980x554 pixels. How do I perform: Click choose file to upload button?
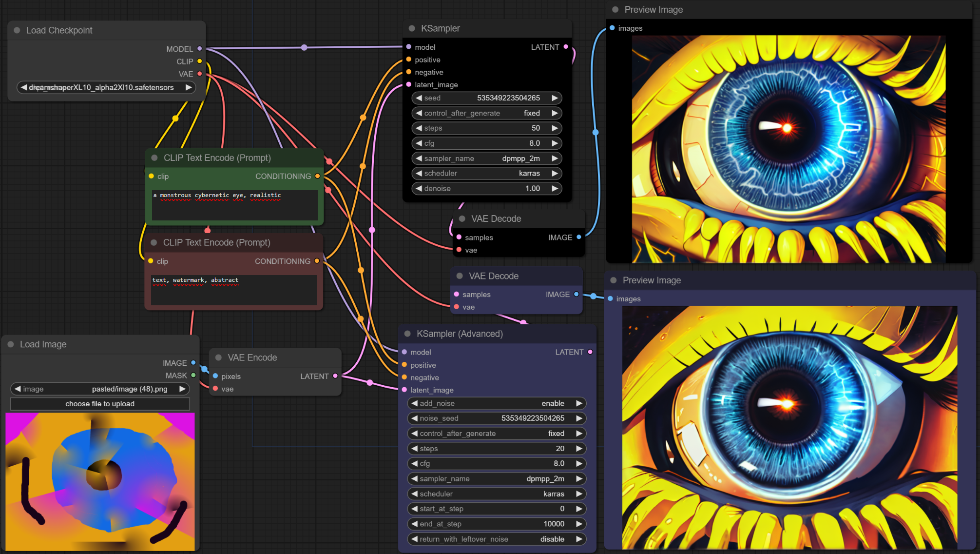pos(100,404)
